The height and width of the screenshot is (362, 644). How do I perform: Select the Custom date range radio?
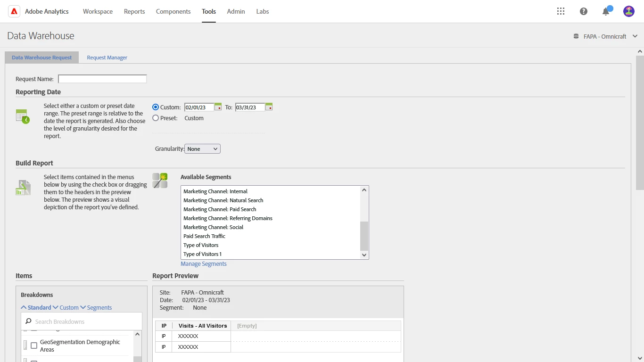pos(156,107)
